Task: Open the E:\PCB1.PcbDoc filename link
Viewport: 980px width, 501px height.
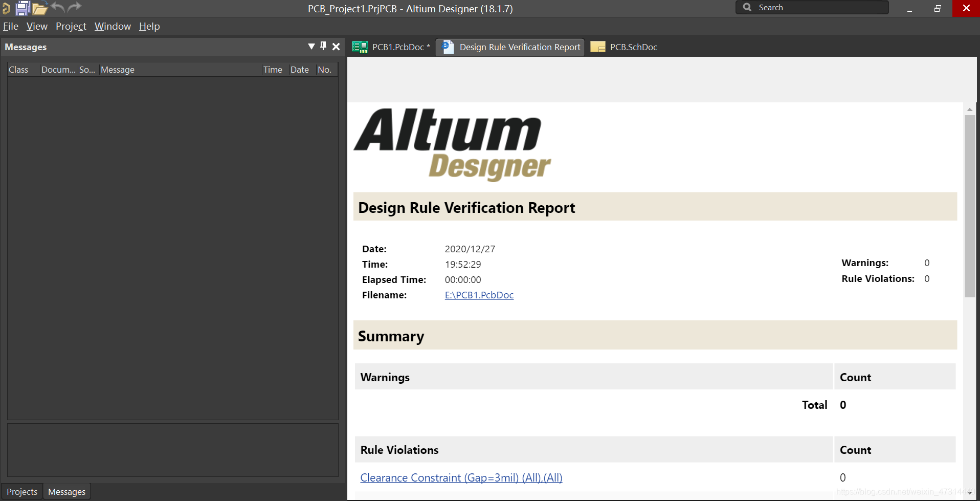Action: pos(479,295)
